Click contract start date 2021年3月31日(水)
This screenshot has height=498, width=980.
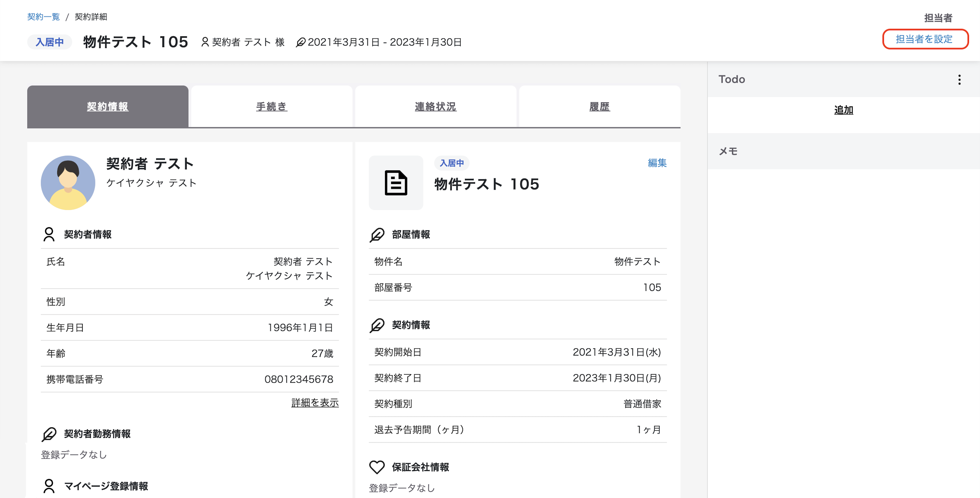pyautogui.click(x=617, y=352)
